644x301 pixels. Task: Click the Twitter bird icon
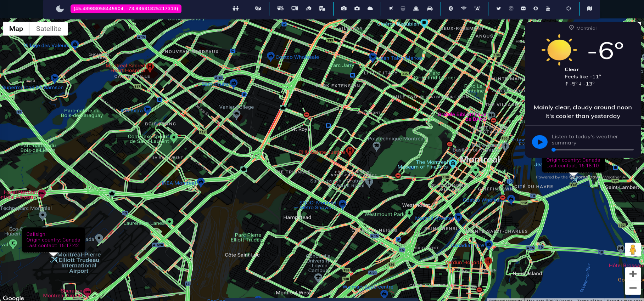coord(499,8)
